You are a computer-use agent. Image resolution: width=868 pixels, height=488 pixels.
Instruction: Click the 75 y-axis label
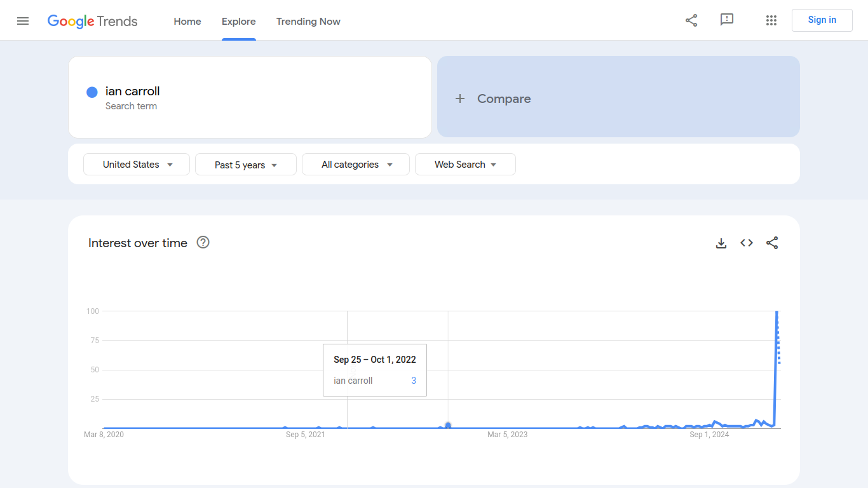95,341
